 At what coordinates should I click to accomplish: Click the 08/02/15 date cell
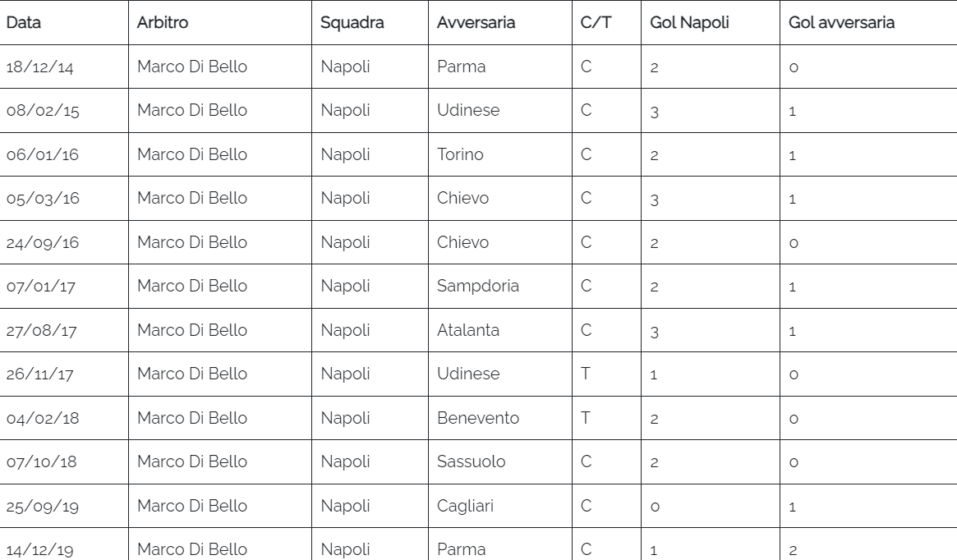(43, 111)
